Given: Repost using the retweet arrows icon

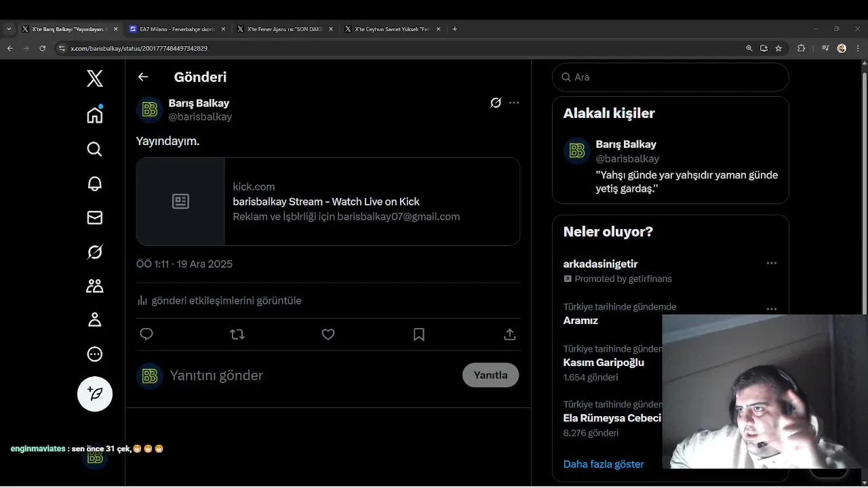Looking at the screenshot, I should point(237,334).
